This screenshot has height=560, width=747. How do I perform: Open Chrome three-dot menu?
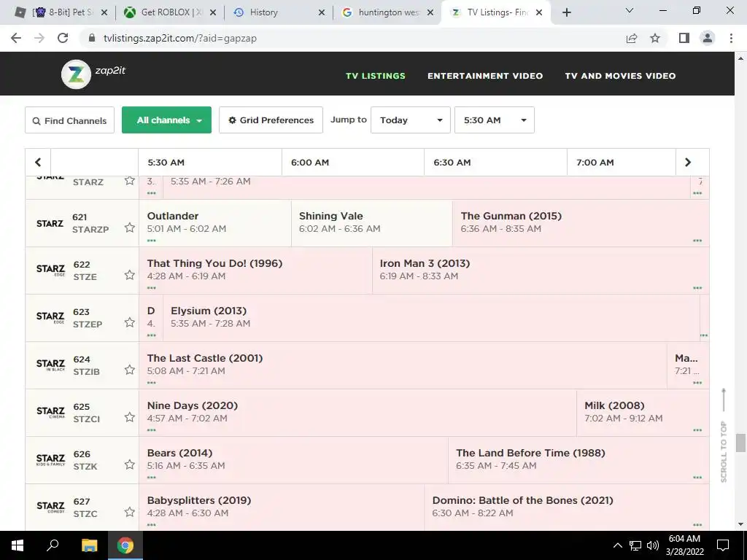[x=731, y=38]
